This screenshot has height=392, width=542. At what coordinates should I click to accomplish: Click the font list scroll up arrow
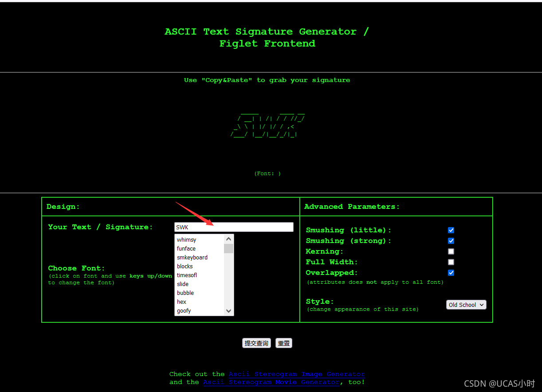[229, 239]
